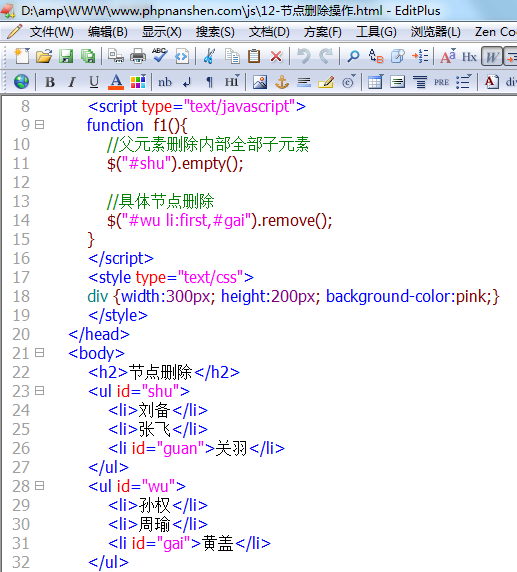The height and width of the screenshot is (572, 517).
Task: Click the Print icon
Action: tap(138, 57)
